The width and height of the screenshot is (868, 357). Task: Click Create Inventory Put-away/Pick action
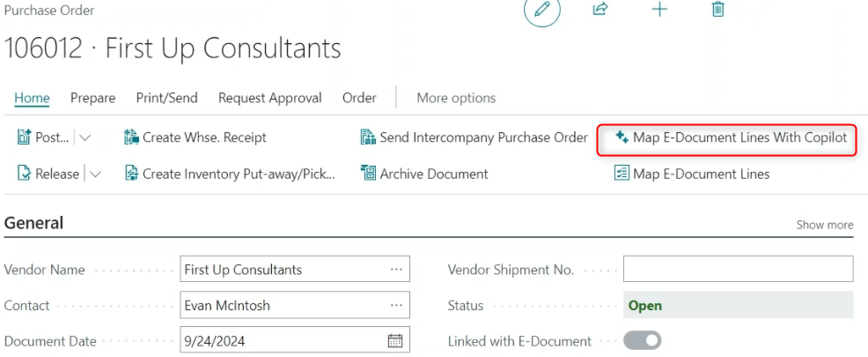click(x=230, y=174)
